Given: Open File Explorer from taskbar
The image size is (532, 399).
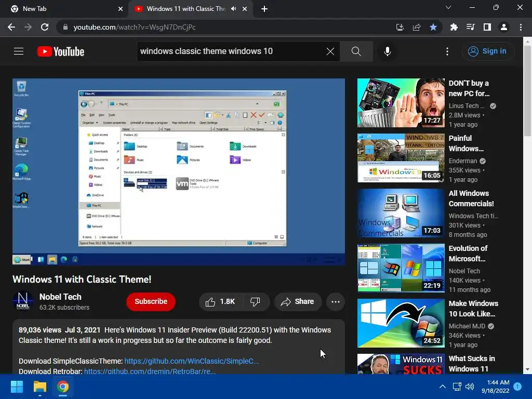Looking at the screenshot, I should coord(39,387).
